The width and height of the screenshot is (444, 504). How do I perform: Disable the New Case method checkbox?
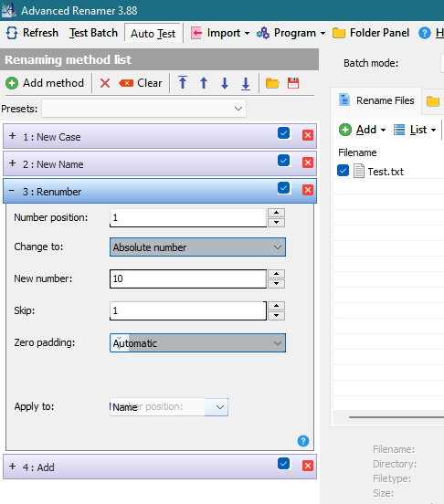coord(283,133)
